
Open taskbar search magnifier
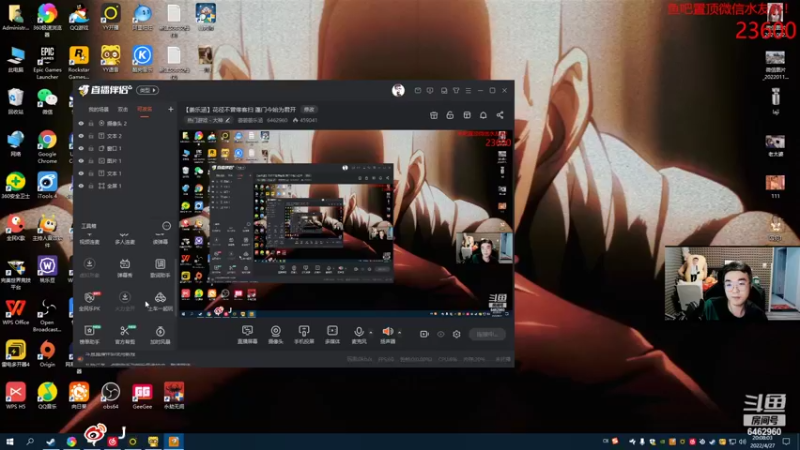30,441
